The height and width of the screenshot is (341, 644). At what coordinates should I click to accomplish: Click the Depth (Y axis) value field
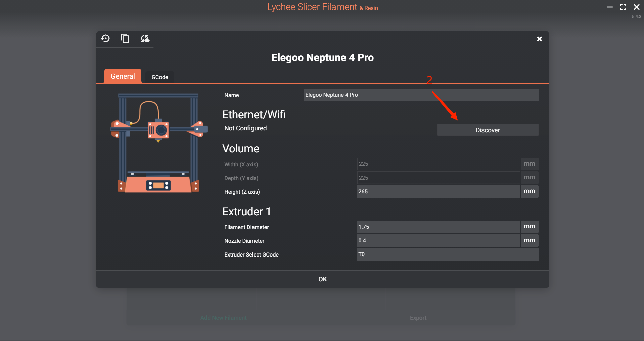[438, 178]
